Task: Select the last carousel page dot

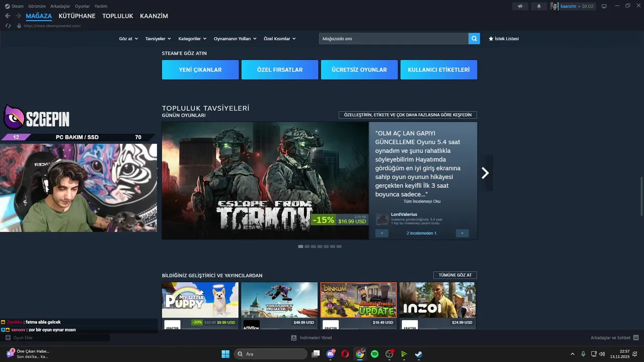Action: 339,246
